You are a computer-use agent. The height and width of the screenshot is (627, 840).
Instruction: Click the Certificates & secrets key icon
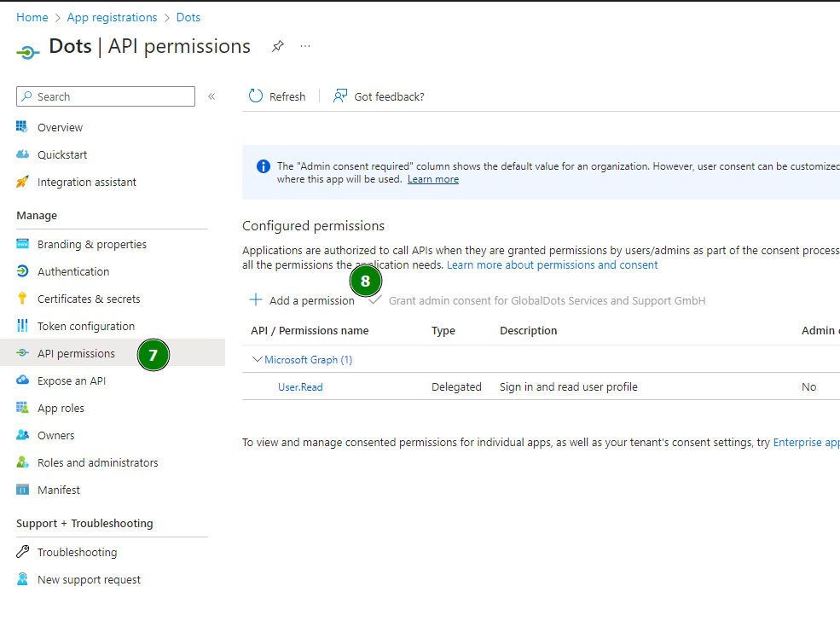click(22, 299)
